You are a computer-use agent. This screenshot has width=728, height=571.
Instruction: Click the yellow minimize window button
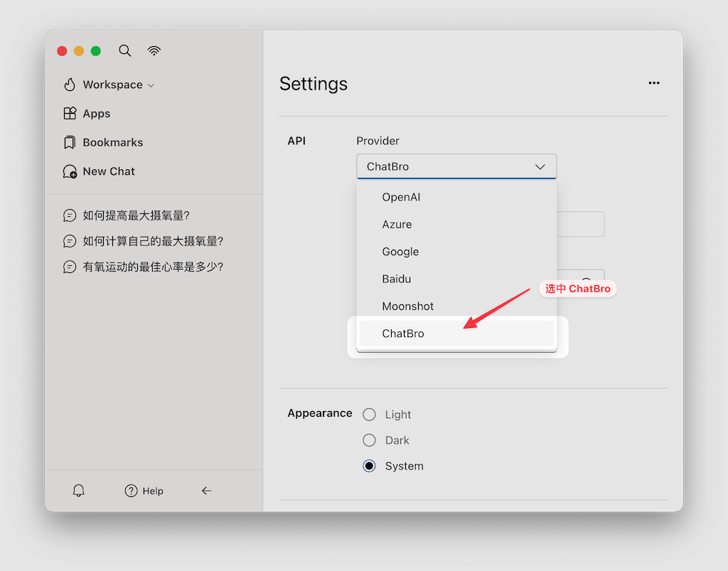(79, 51)
